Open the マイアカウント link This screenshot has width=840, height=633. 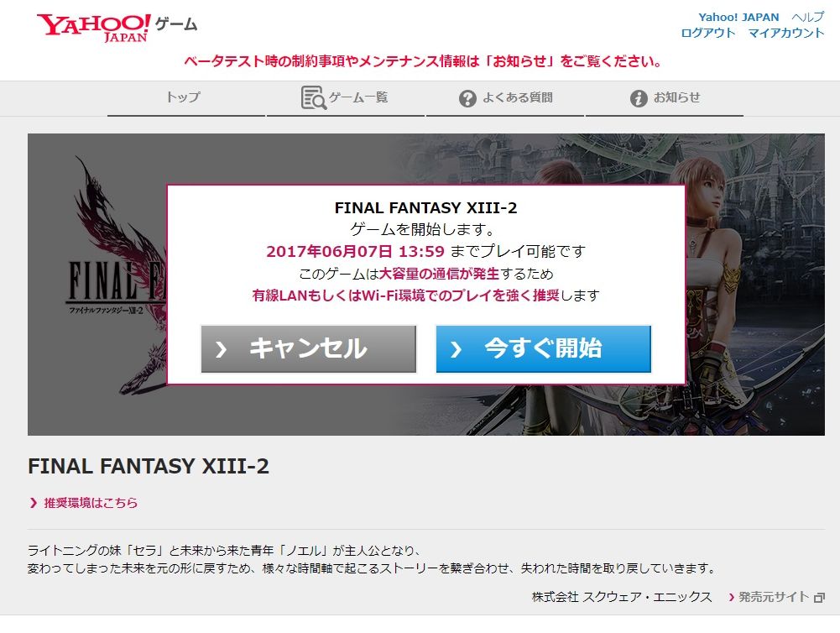pyautogui.click(x=786, y=34)
